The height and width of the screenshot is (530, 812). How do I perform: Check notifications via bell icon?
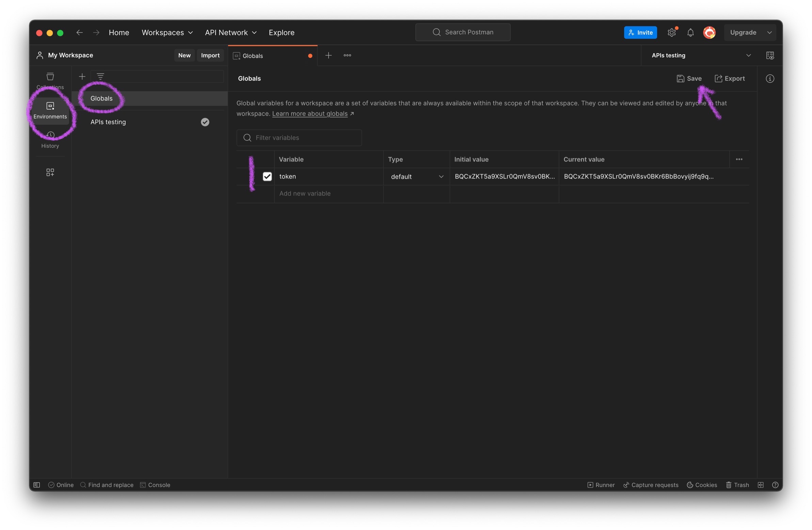click(x=690, y=32)
